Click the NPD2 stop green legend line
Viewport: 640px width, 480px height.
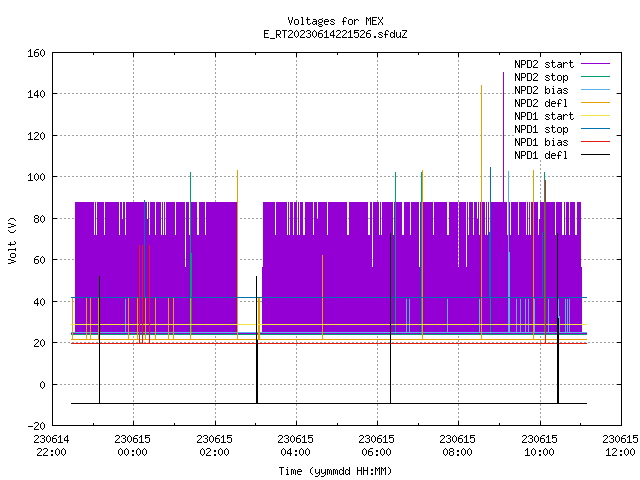pyautogui.click(x=595, y=77)
